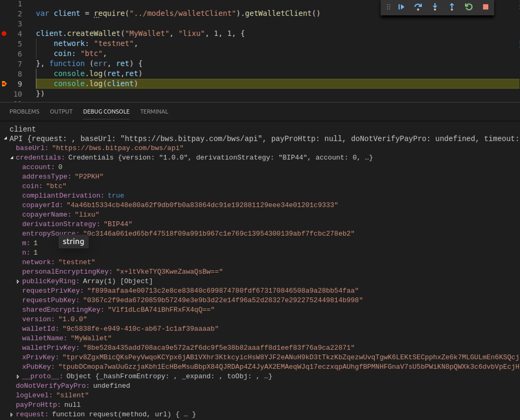Click the Continue debug button
Screen dimensions: 520x420
click(401, 7)
